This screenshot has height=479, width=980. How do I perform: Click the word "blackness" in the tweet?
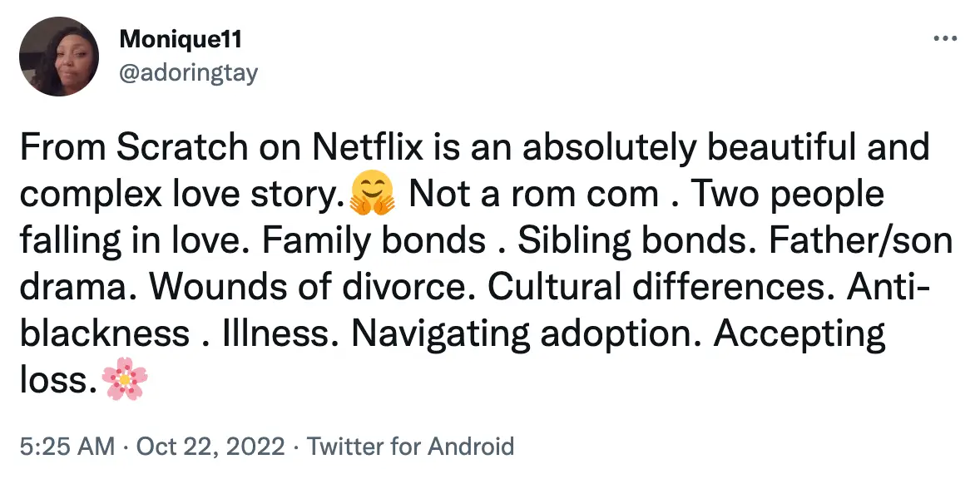[104, 333]
